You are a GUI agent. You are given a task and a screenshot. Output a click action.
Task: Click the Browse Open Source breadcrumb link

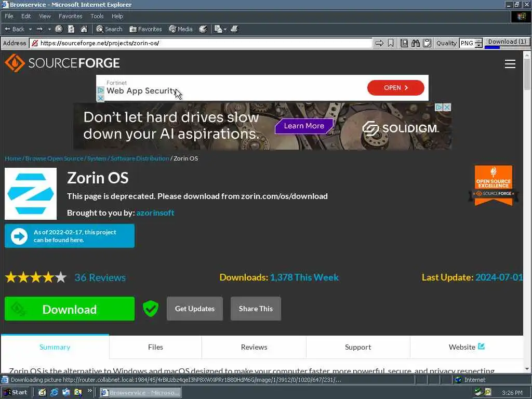pos(54,158)
